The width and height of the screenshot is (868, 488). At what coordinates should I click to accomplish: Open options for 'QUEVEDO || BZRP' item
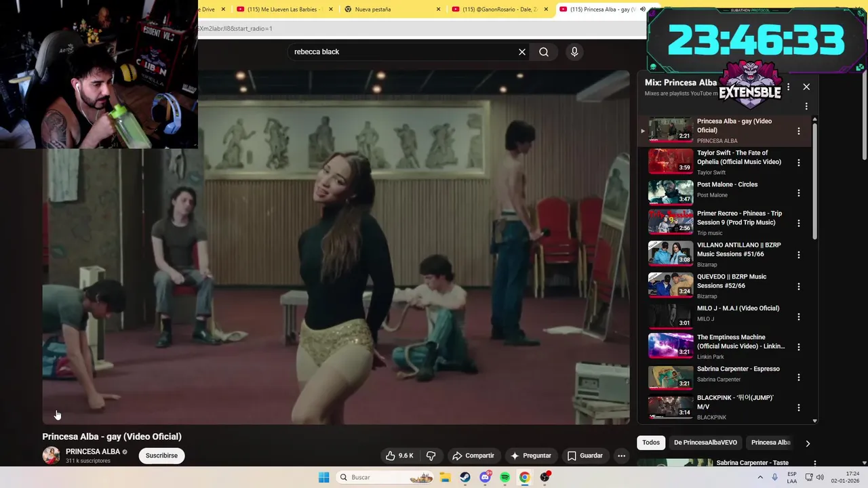[798, 287]
